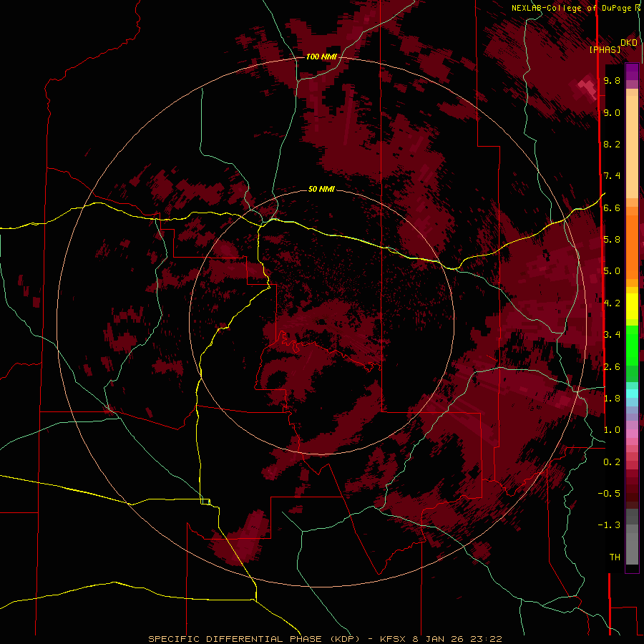Viewport: 644px width, 644px height.
Task: Click the 100 NMI range ring label
Action: pos(321,57)
